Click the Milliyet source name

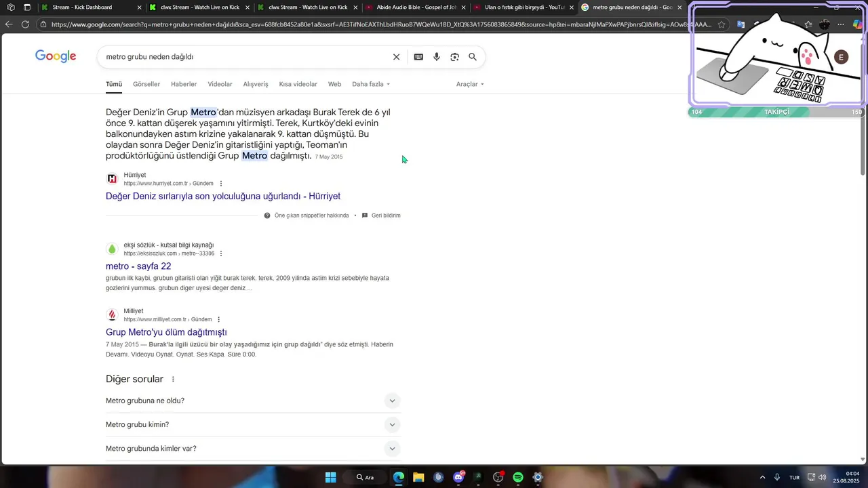pos(134,311)
